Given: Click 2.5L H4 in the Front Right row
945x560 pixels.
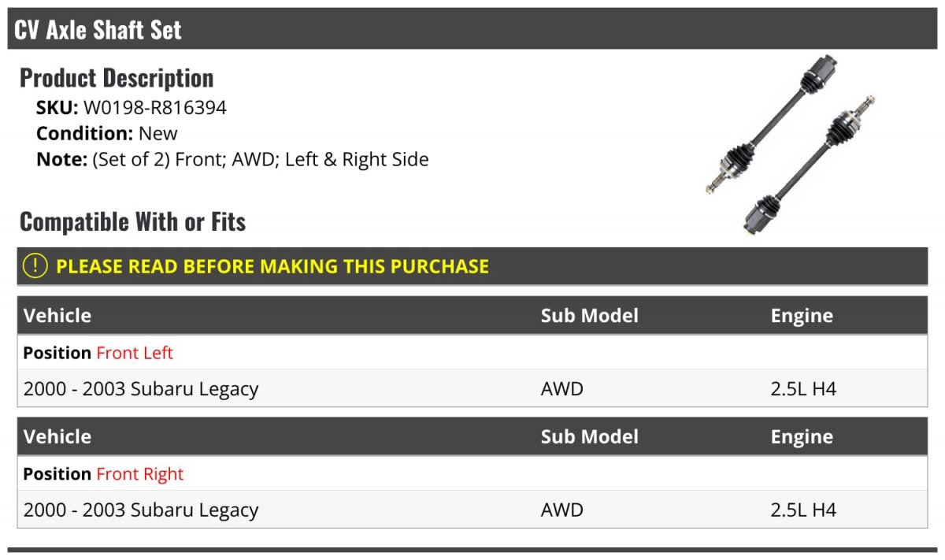Looking at the screenshot, I should point(803,510).
